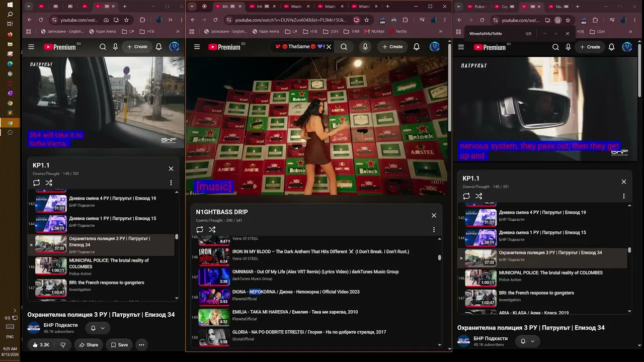
Task: Start voice search in left window
Action: (x=115, y=47)
